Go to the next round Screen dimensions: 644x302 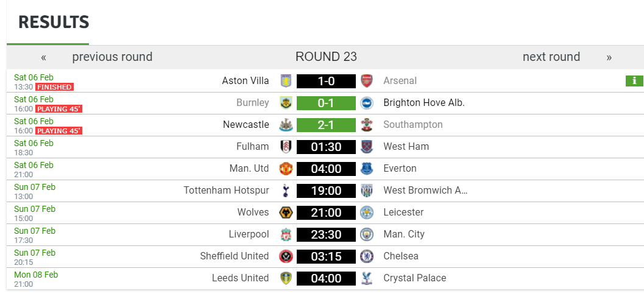tap(551, 57)
